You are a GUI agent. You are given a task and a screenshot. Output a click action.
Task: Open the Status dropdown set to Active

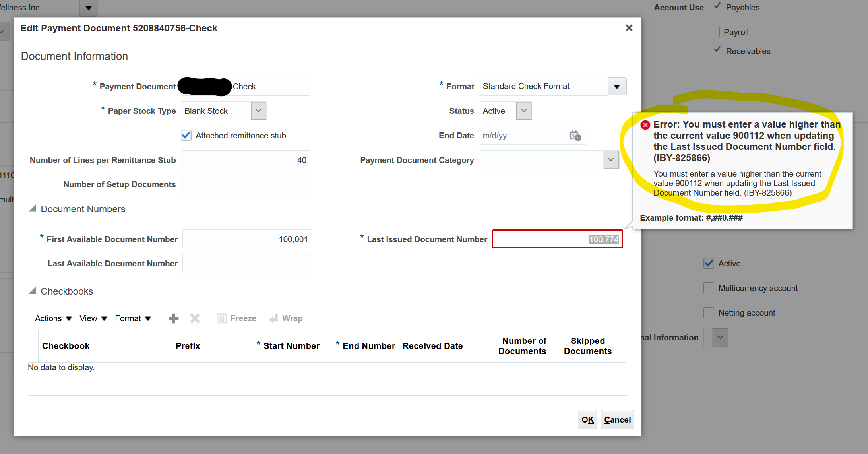point(524,111)
